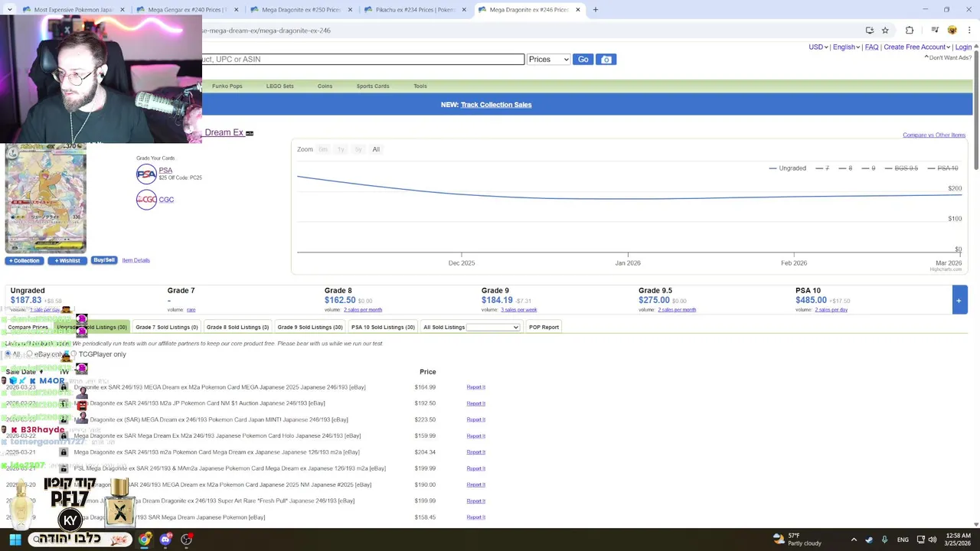Expand Don't Want Ads caret link
This screenshot has width=980, height=551.
[x=948, y=57]
